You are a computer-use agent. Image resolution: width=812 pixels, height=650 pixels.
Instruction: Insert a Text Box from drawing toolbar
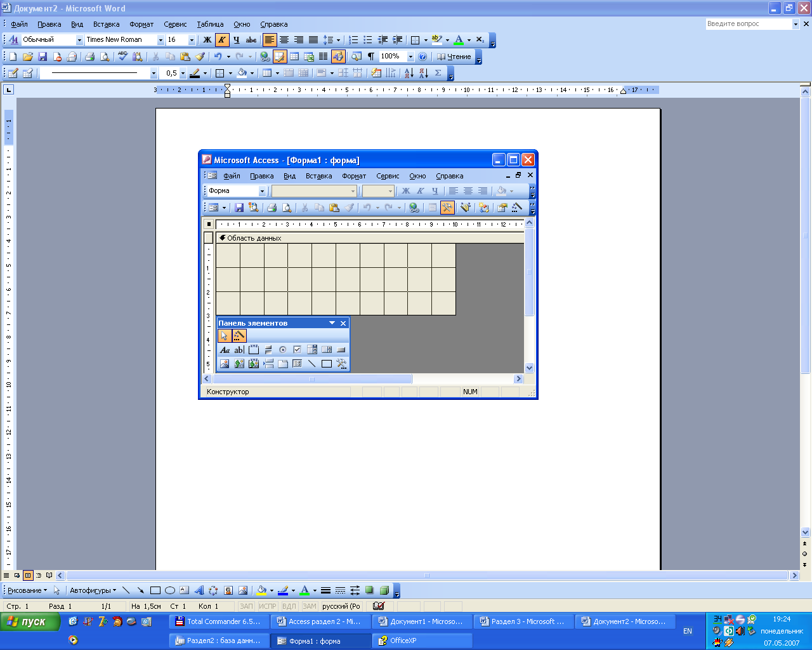coord(185,590)
